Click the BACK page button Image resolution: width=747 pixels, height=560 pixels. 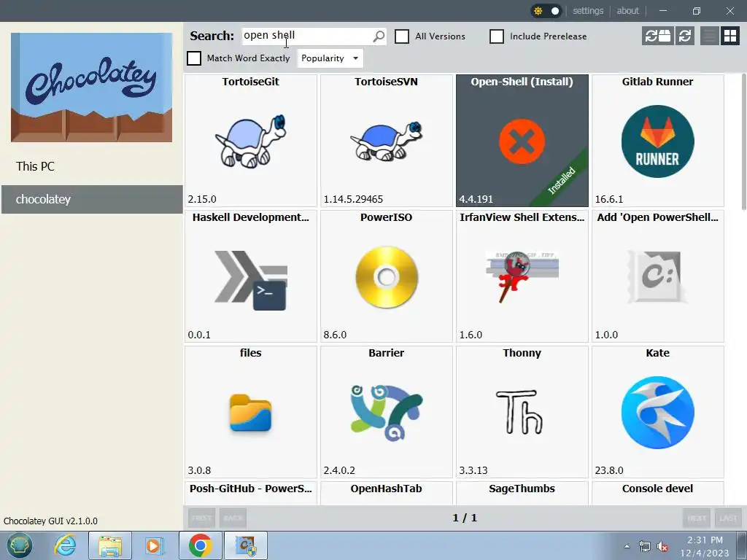(x=233, y=518)
